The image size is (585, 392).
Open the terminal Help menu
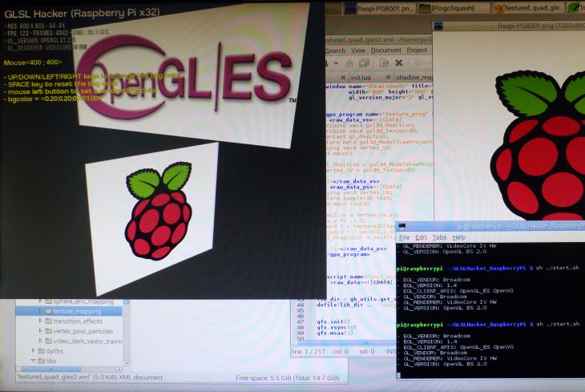pos(459,237)
